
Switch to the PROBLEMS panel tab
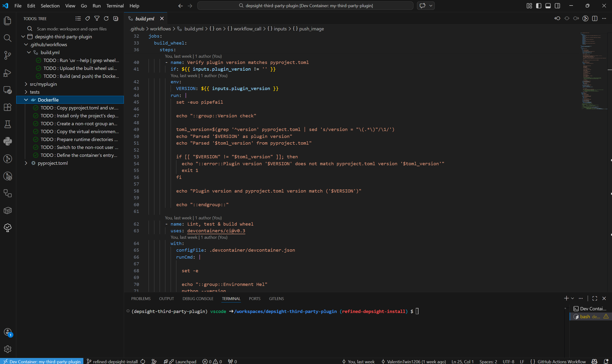pos(141,299)
